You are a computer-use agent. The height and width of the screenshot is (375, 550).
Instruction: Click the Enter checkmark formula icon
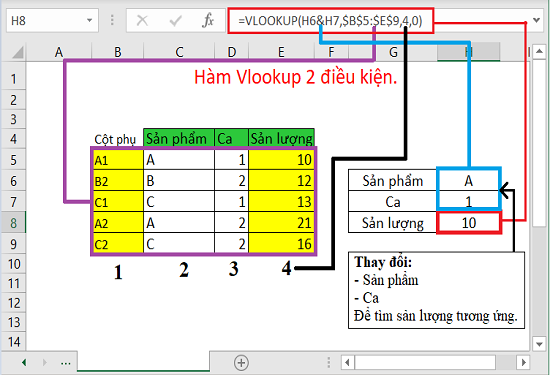[x=175, y=21]
